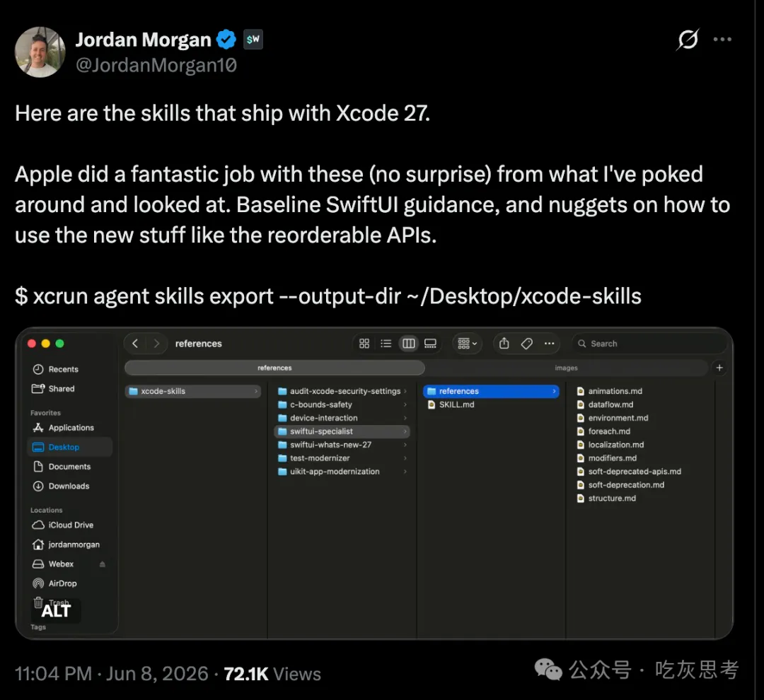Open the uikit-app-modernization folder
Image resolution: width=764 pixels, height=700 pixels.
(342, 472)
